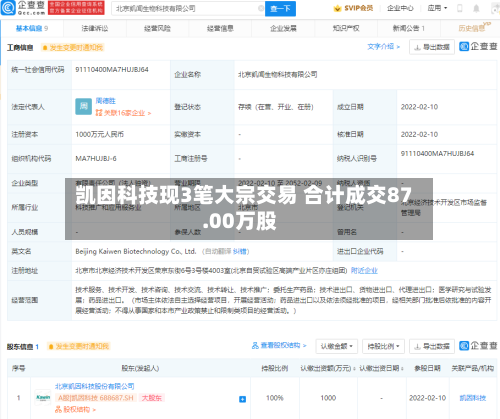
Task: Open the notification bell
Action: tap(476, 8)
